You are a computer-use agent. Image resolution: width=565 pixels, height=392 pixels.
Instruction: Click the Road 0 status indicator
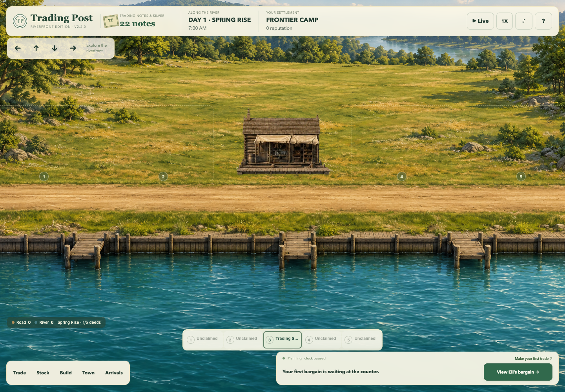click(x=21, y=323)
